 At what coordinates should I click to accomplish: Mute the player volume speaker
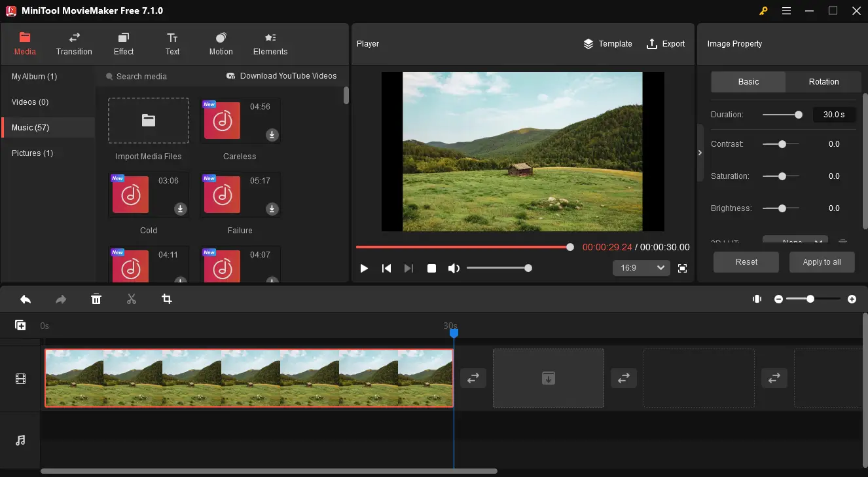[453, 268]
